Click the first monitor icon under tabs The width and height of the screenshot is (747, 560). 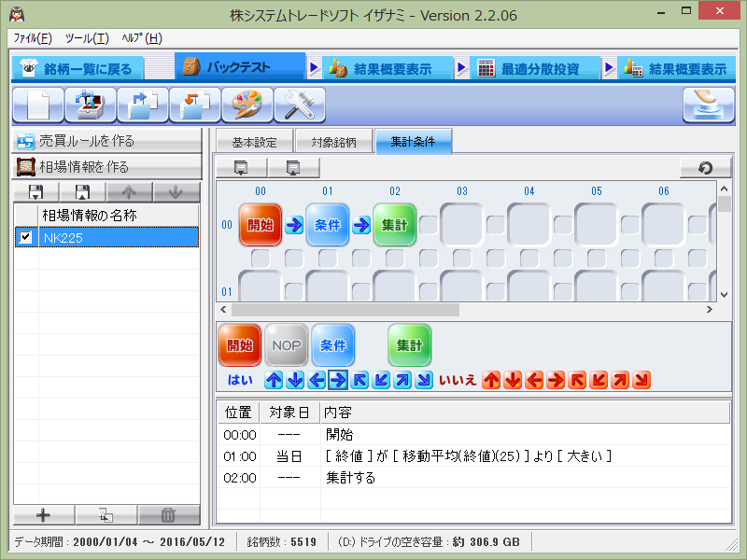click(x=241, y=168)
